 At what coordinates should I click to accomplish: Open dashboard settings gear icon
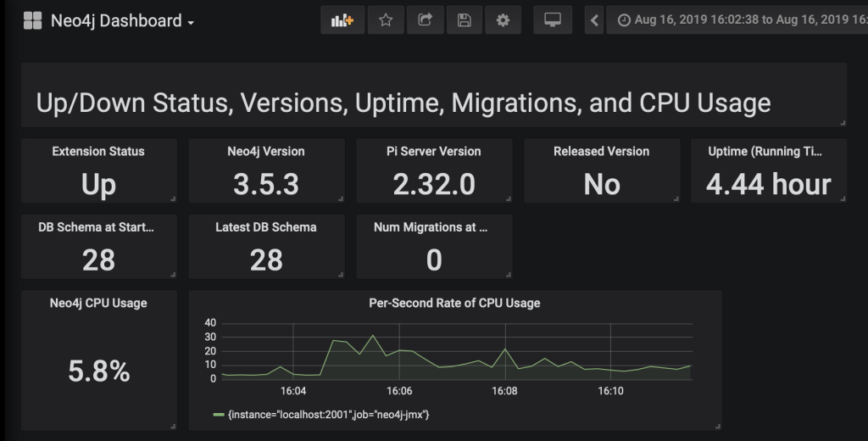503,20
